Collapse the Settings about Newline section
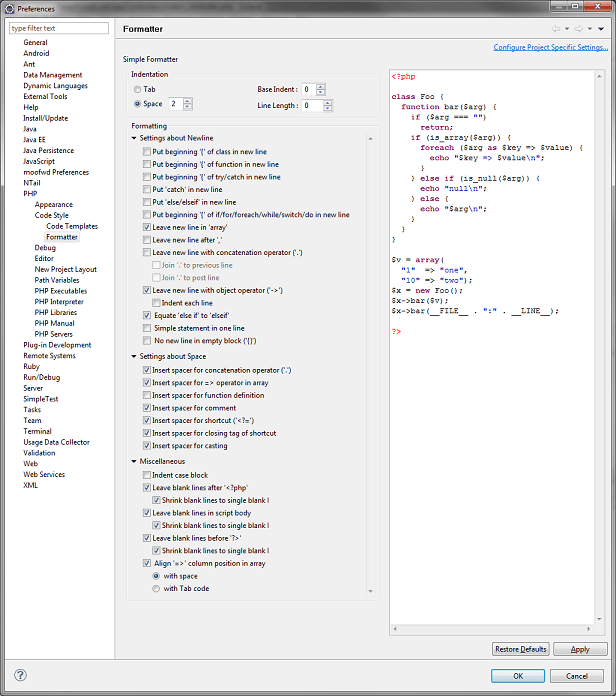 click(x=134, y=138)
